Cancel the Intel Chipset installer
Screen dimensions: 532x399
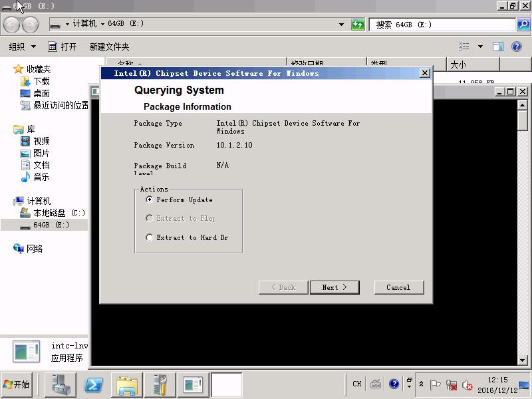pyautogui.click(x=398, y=287)
